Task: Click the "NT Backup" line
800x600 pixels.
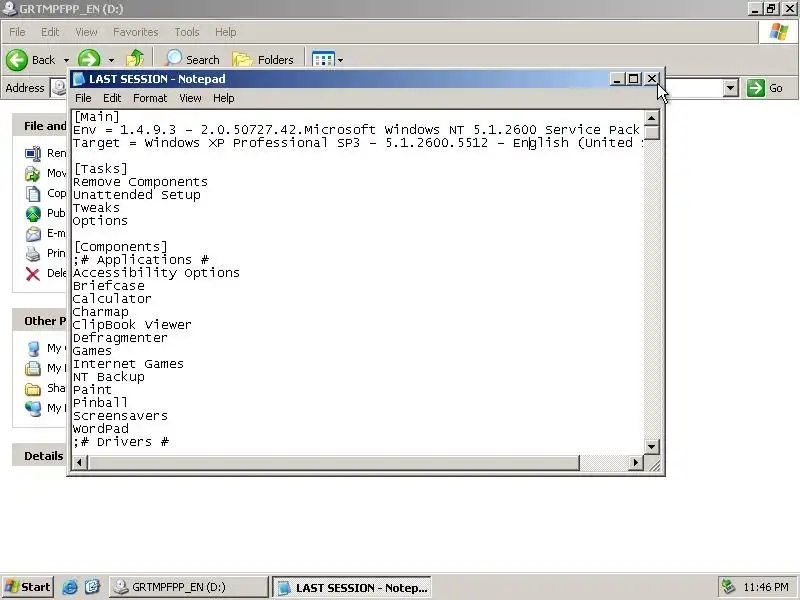Action: (109, 377)
